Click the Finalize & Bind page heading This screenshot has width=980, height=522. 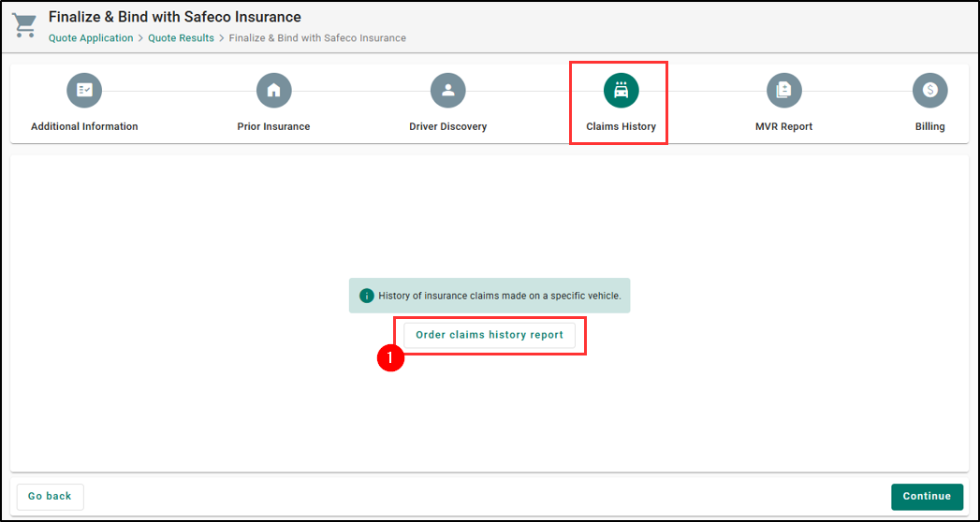175,17
